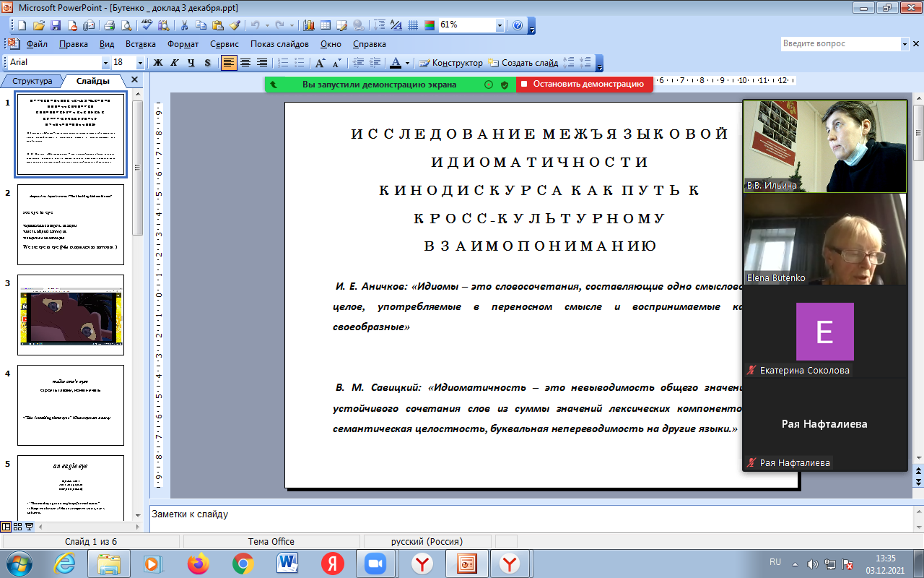This screenshot has width=924, height=578.
Task: Enable center text alignment
Action: [245, 63]
